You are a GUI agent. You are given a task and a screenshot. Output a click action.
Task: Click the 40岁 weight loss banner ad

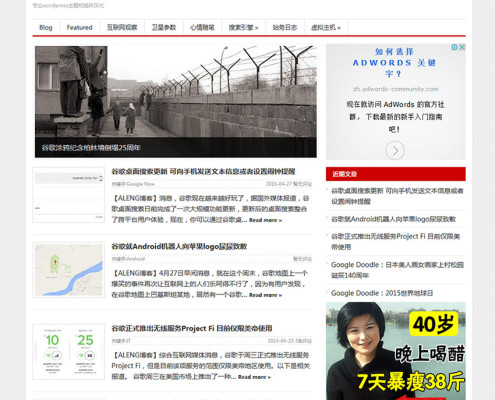point(396,351)
